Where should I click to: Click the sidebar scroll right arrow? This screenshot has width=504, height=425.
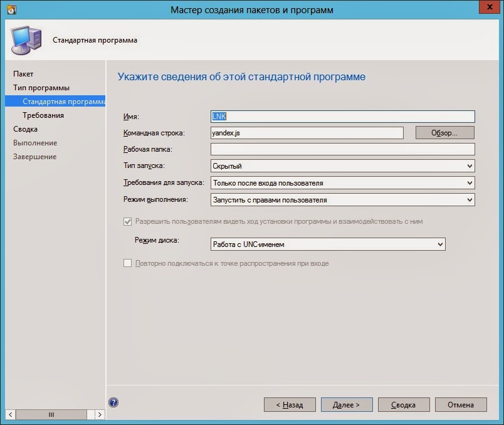pyautogui.click(x=100, y=414)
